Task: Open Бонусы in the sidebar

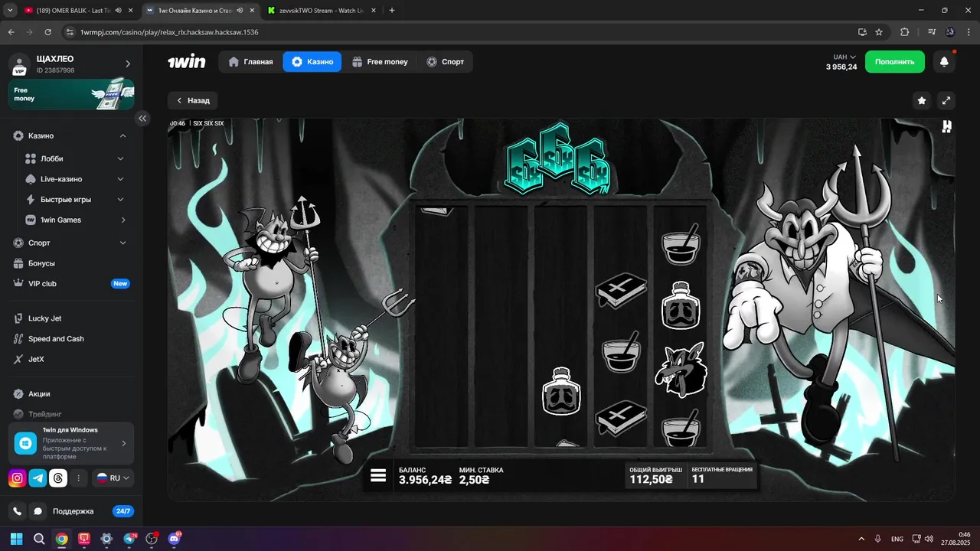Action: point(41,263)
